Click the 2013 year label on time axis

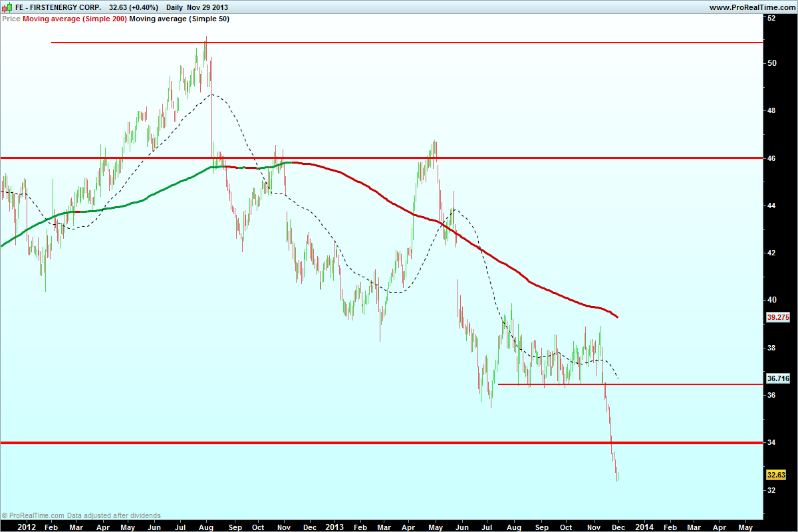point(334,527)
